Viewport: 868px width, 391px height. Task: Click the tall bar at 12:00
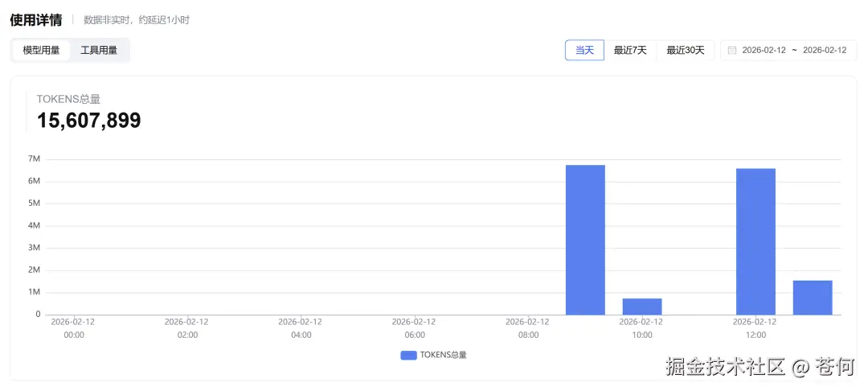[755, 241]
